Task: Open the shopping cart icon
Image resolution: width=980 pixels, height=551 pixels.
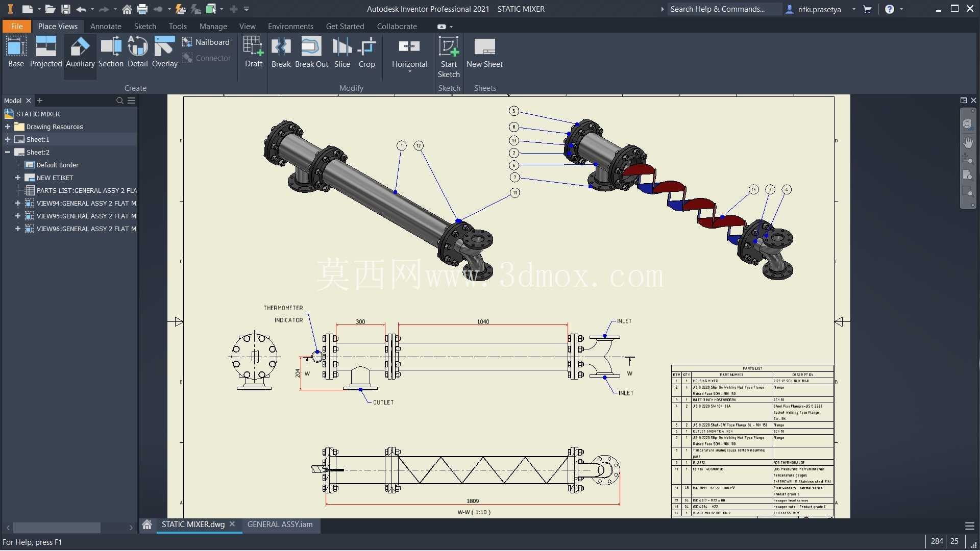Action: coord(867,9)
